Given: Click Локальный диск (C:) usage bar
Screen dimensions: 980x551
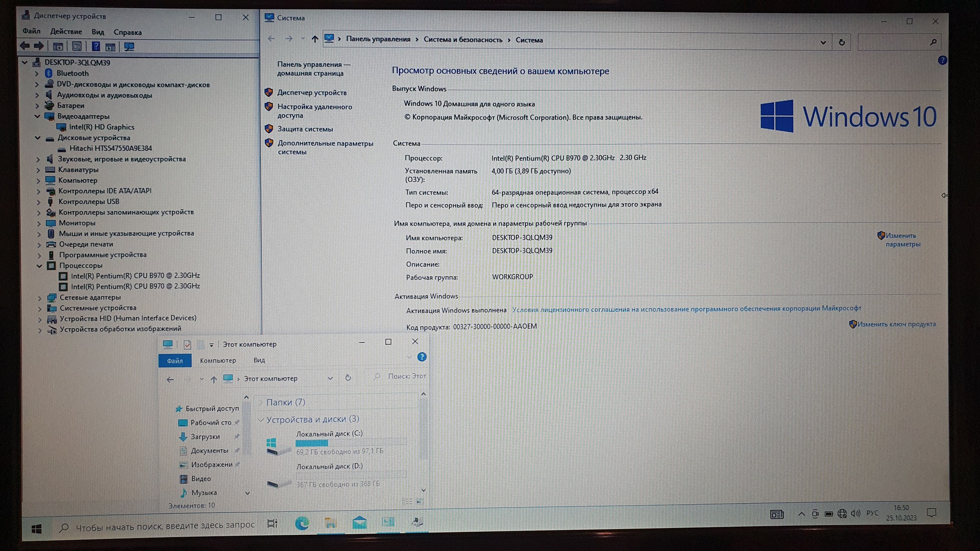Looking at the screenshot, I should [351, 443].
